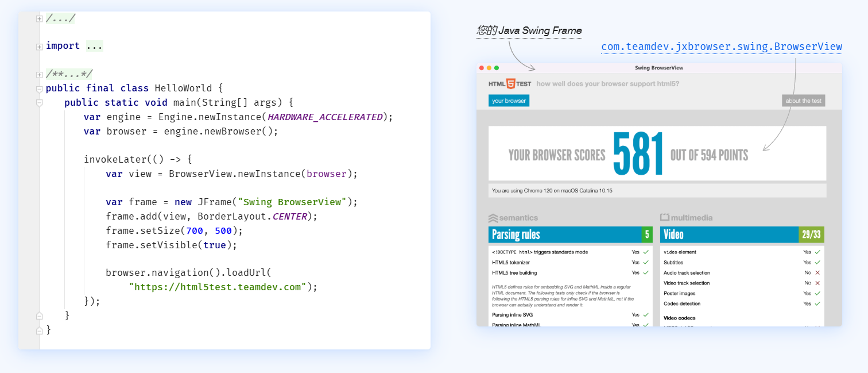Viewport: 868px width, 373px height.
Task: Expand the folded /.../ header comment
Action: coord(39,19)
